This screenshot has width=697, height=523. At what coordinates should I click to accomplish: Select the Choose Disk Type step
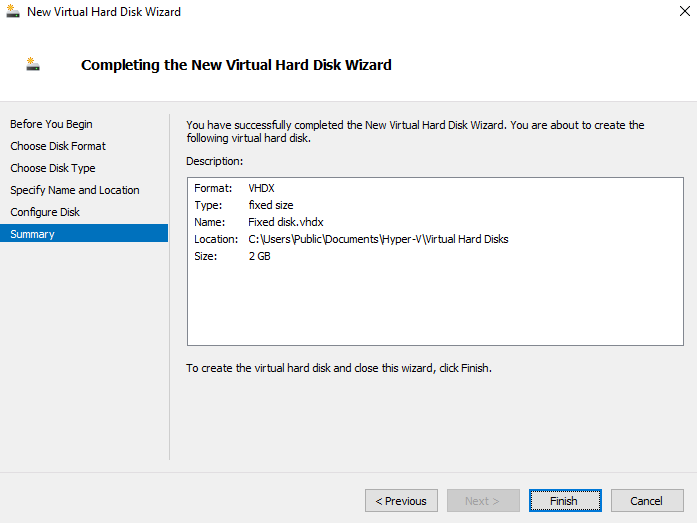tap(52, 168)
